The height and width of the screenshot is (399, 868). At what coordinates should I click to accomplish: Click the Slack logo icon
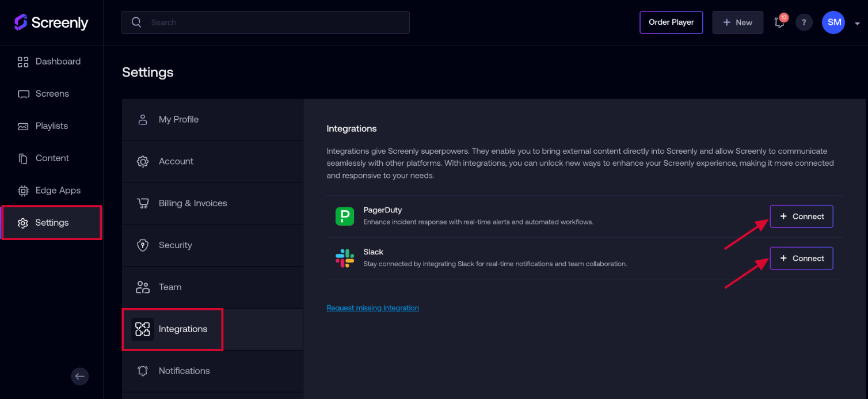pyautogui.click(x=345, y=259)
